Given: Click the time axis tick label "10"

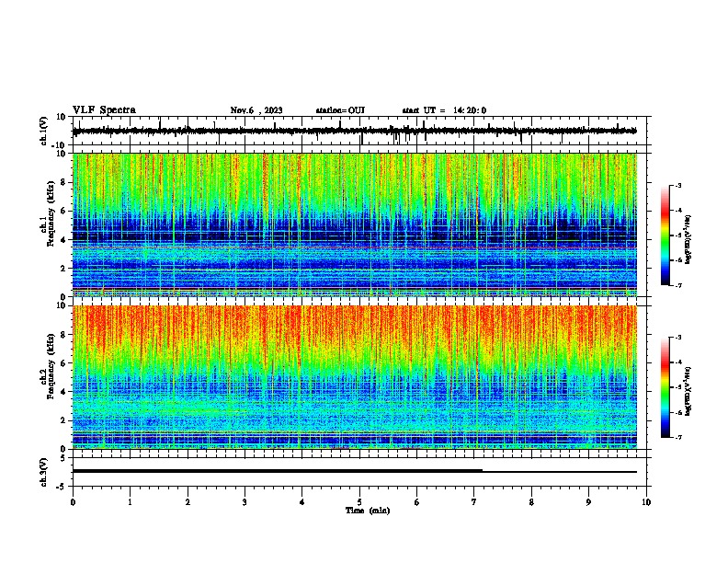Looking at the screenshot, I should 646,502.
